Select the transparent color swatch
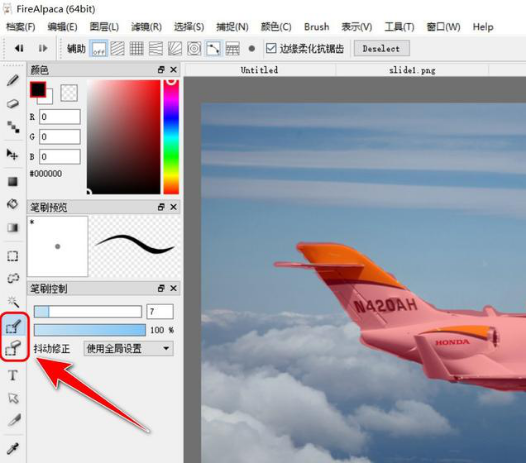Screen dimensions: 526x463 (69, 93)
